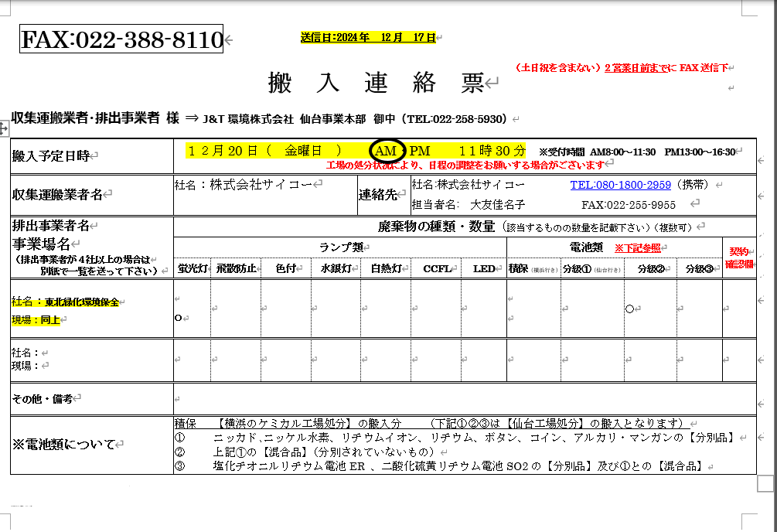The width and height of the screenshot is (777, 532).
Task: Click the red ※下記参照 reference text
Action: tap(639, 248)
